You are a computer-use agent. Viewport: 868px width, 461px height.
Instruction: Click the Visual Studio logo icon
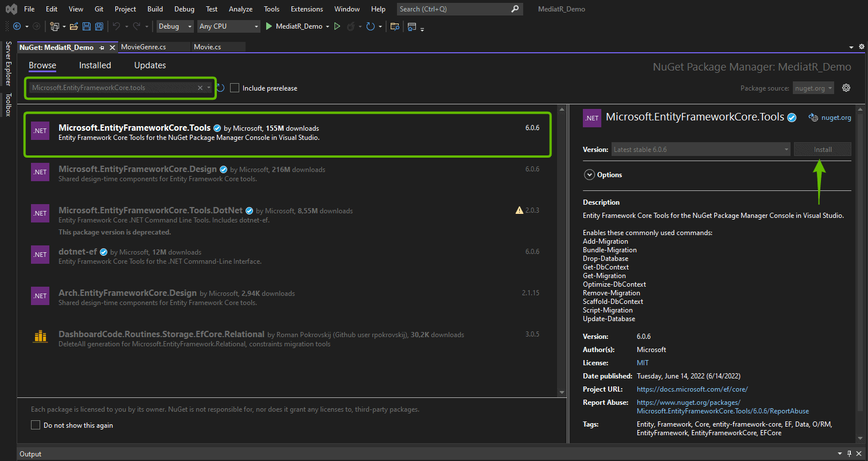click(x=11, y=9)
